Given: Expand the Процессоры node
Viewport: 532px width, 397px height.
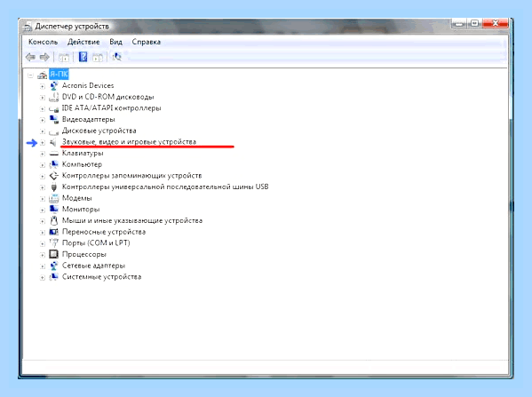Looking at the screenshot, I should pyautogui.click(x=42, y=255).
